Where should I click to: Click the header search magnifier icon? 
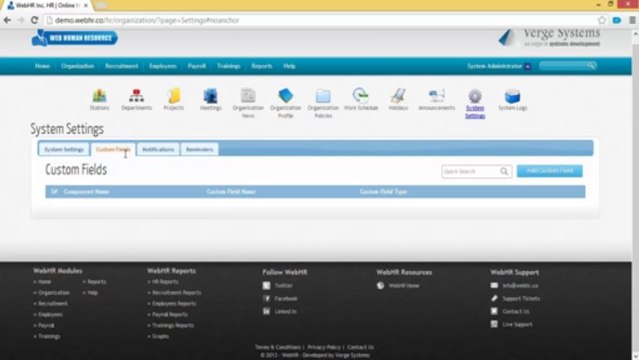(x=591, y=65)
